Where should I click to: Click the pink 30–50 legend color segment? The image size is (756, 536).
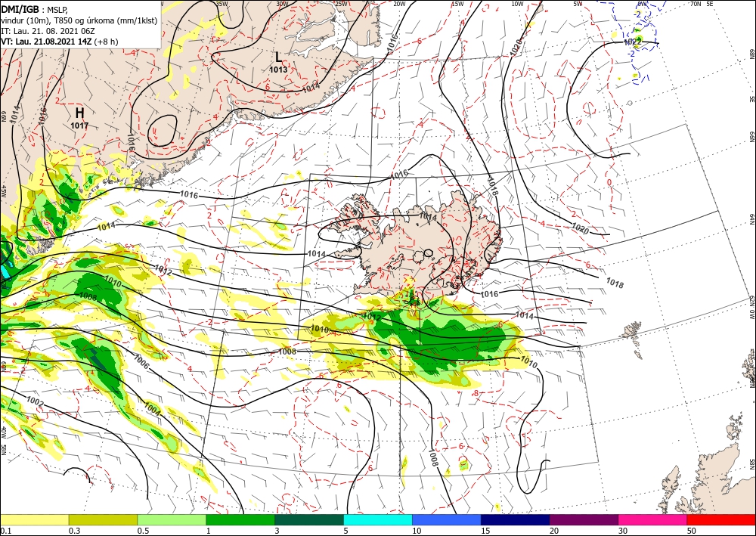click(653, 519)
